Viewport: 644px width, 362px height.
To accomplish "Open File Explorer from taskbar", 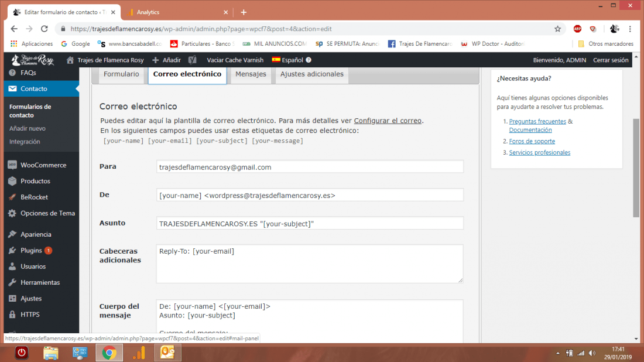I will click(x=51, y=353).
